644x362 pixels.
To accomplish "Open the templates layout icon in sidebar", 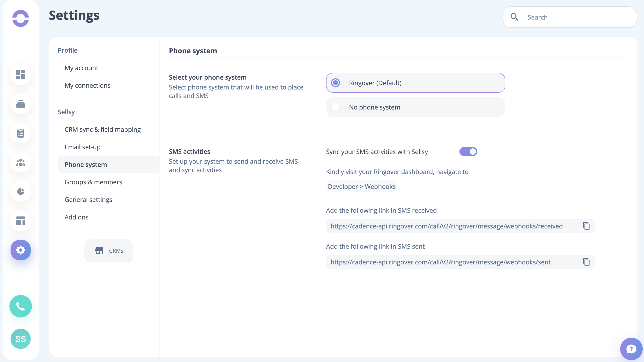I will (x=20, y=221).
